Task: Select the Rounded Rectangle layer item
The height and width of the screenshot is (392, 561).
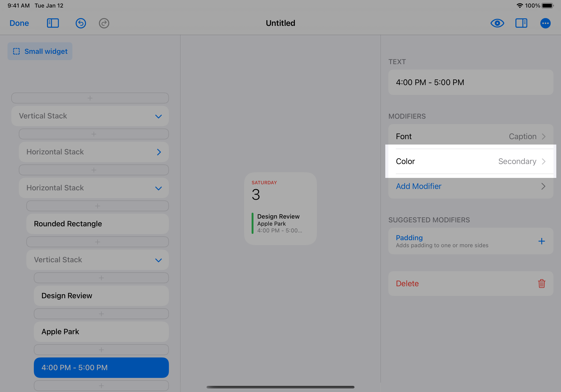Action: 97,224
